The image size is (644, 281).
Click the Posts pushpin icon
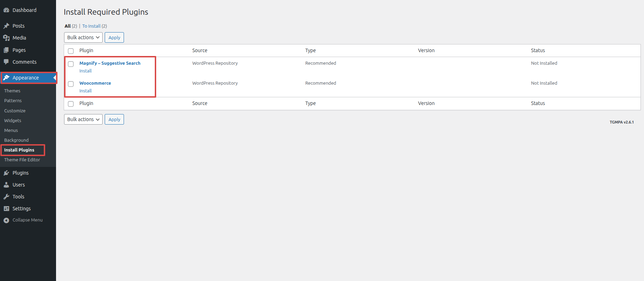6,26
